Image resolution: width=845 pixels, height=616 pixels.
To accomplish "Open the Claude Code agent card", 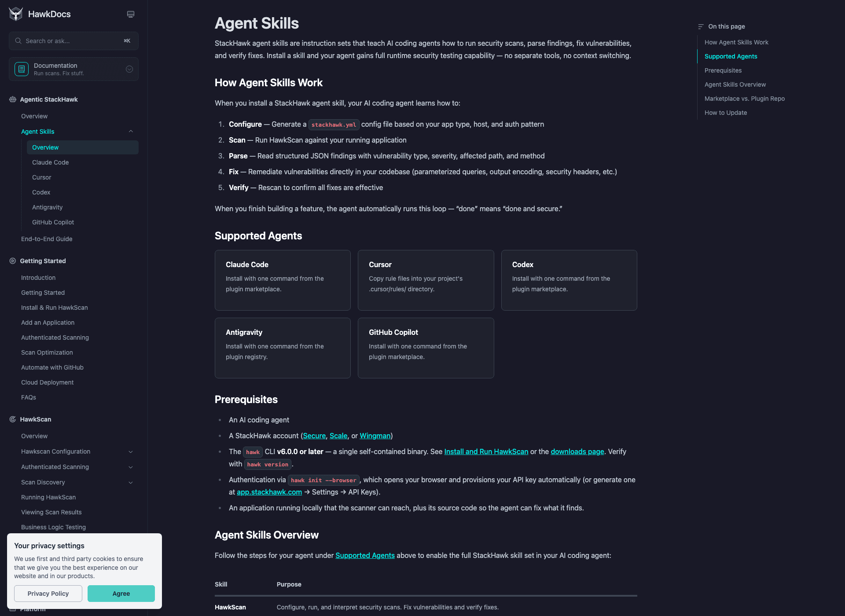I will coord(283,280).
